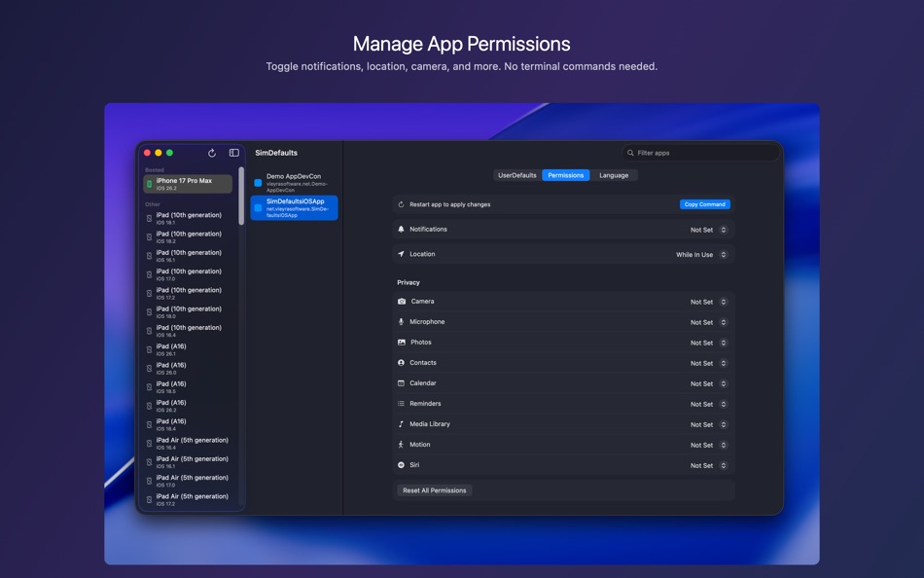924x578 pixels.
Task: Click the Copy Command button
Action: pos(703,203)
